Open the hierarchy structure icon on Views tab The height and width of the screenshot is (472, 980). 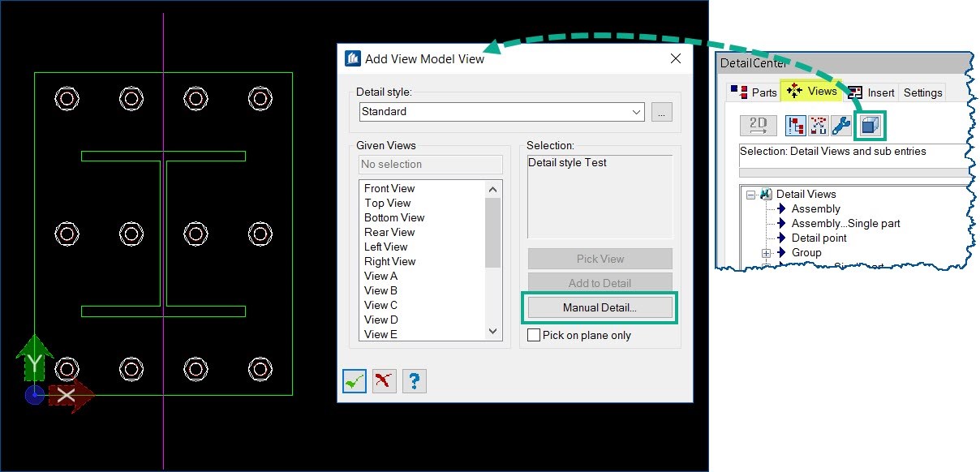(x=794, y=125)
